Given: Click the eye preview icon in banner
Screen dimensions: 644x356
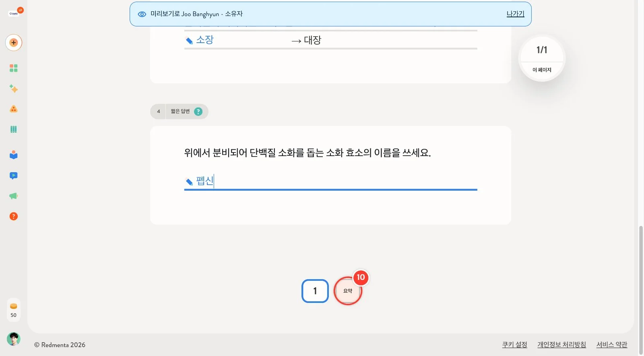Looking at the screenshot, I should pyautogui.click(x=142, y=14).
